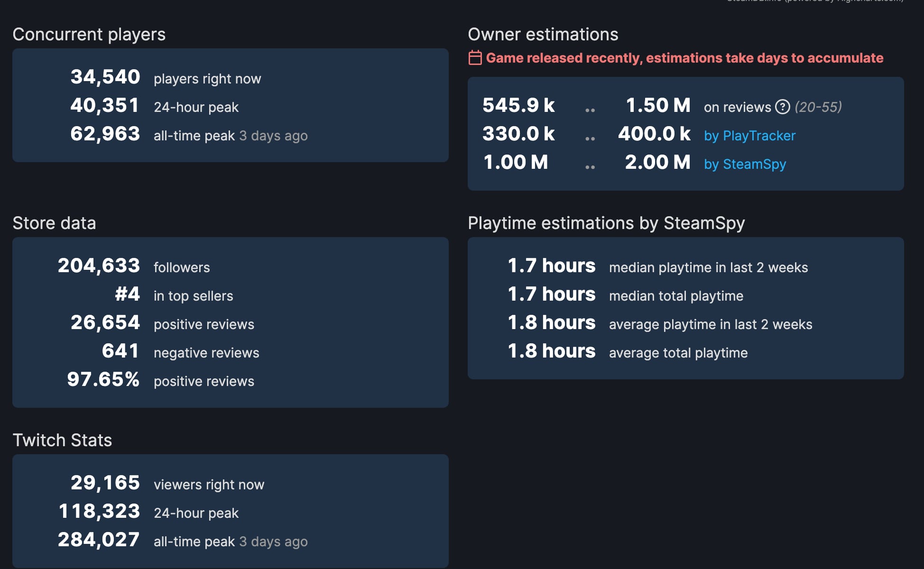Image resolution: width=924 pixels, height=569 pixels.
Task: Click the 'Playtime estimations by SteamSpy' heading
Action: click(606, 223)
